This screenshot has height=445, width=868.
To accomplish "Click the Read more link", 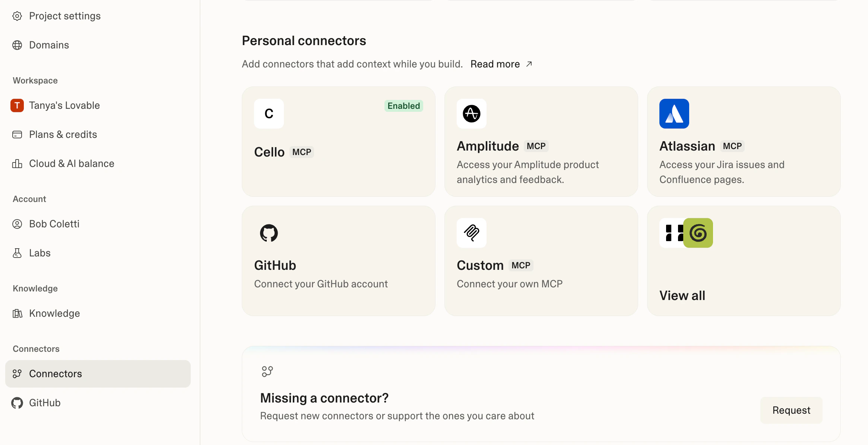I will point(495,64).
